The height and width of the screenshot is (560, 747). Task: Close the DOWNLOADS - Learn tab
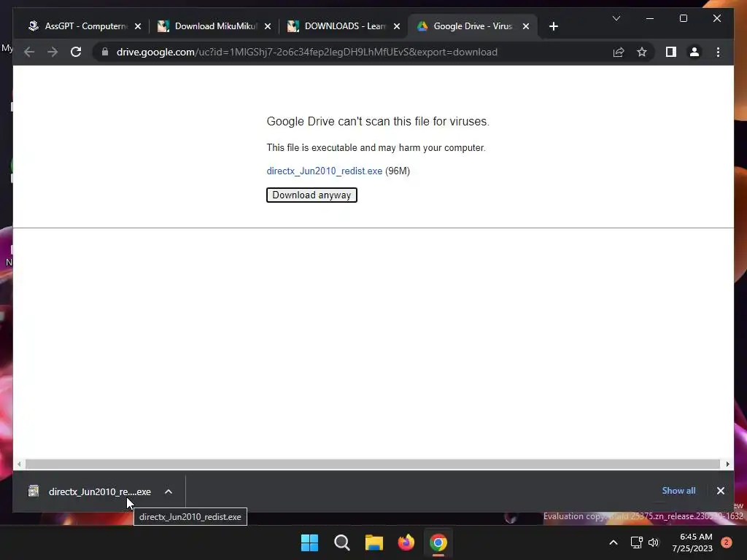point(397,26)
